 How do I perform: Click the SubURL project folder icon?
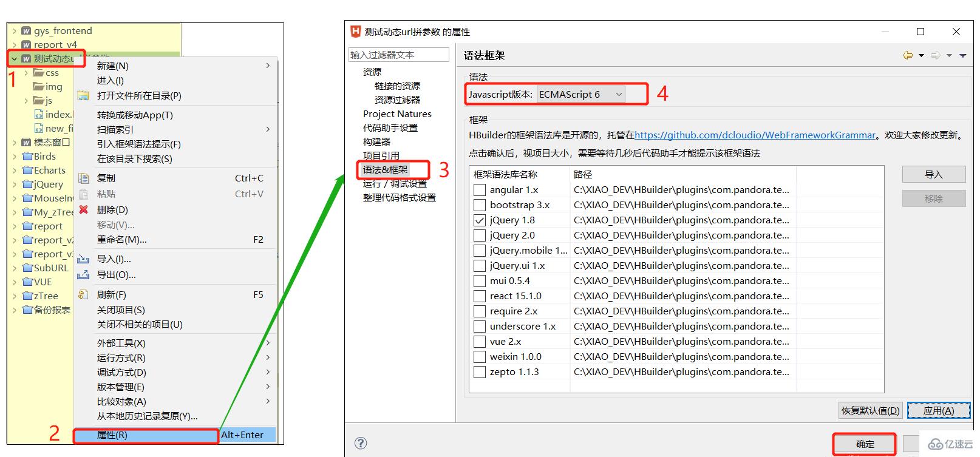pyautogui.click(x=27, y=268)
